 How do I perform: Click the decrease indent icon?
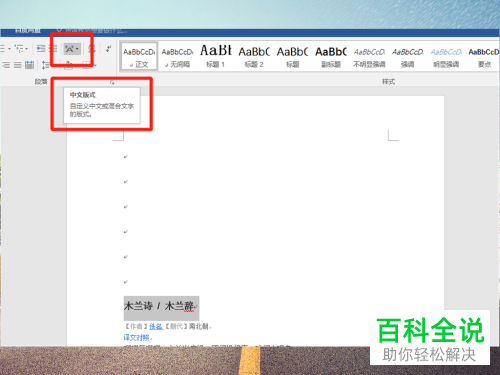[41, 49]
